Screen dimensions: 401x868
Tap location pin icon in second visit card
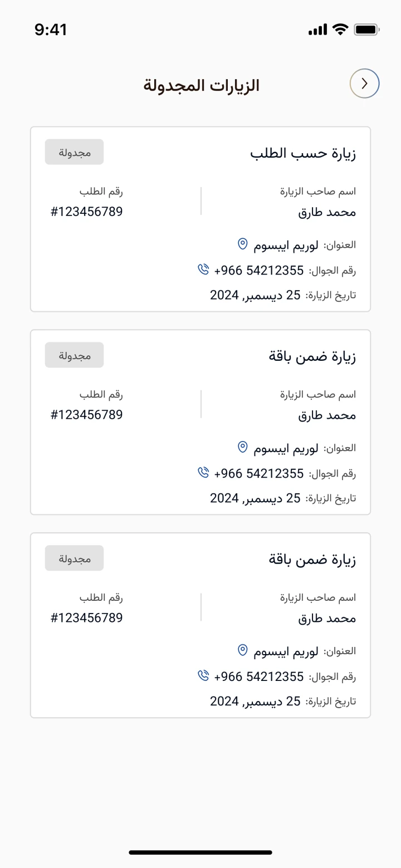click(242, 447)
